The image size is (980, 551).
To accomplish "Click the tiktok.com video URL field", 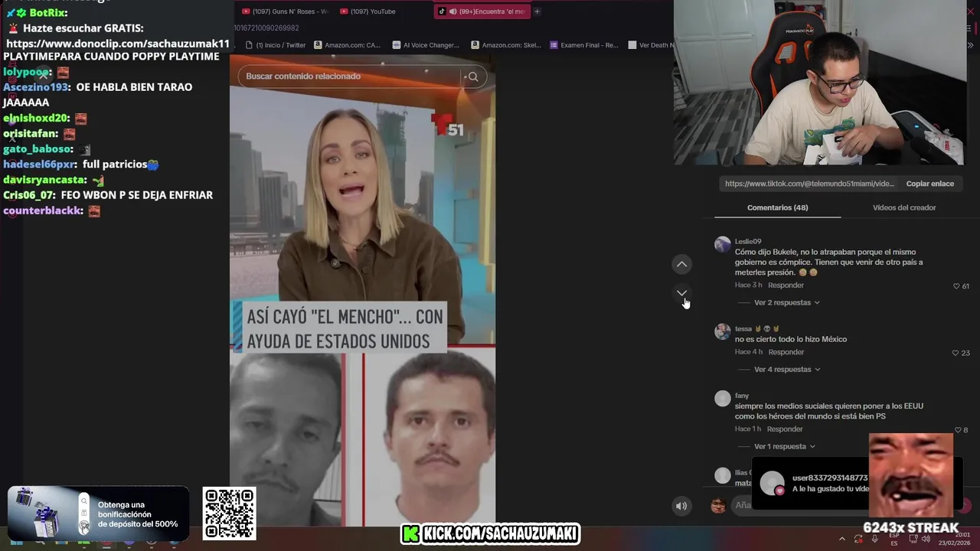I will point(808,184).
